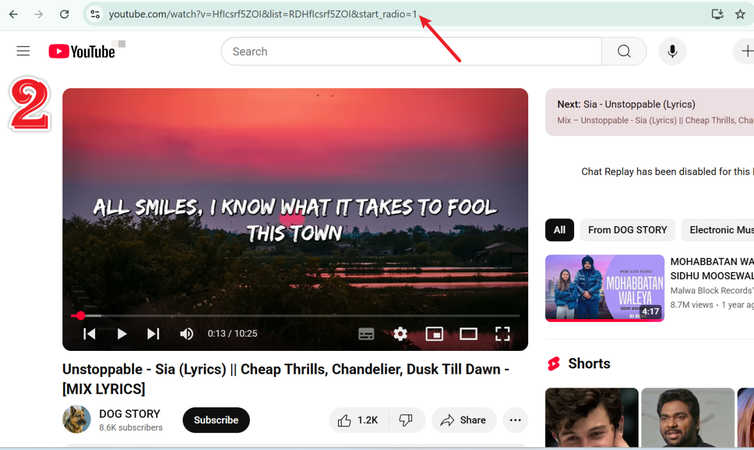Enable miniplayer mode
This screenshot has width=754, height=450.
[434, 334]
